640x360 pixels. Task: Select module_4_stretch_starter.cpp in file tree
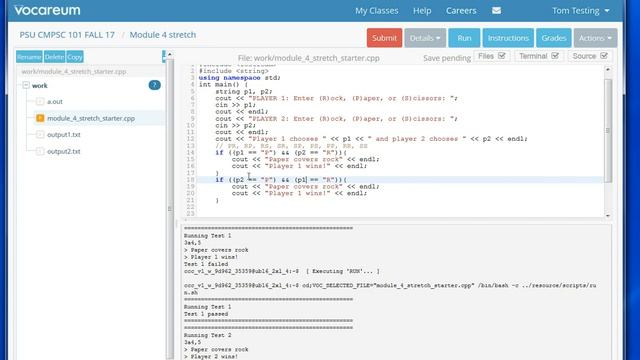[x=91, y=118]
